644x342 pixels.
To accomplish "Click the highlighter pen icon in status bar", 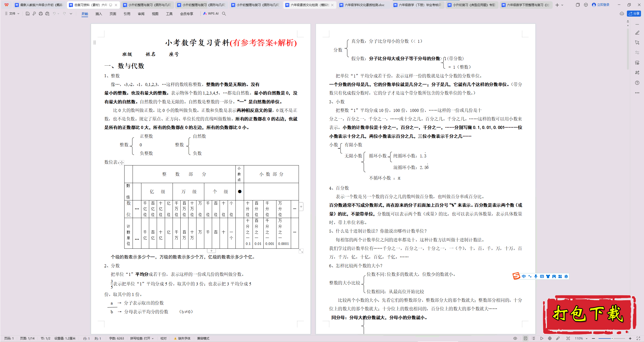I will pyautogui.click(x=558, y=338).
